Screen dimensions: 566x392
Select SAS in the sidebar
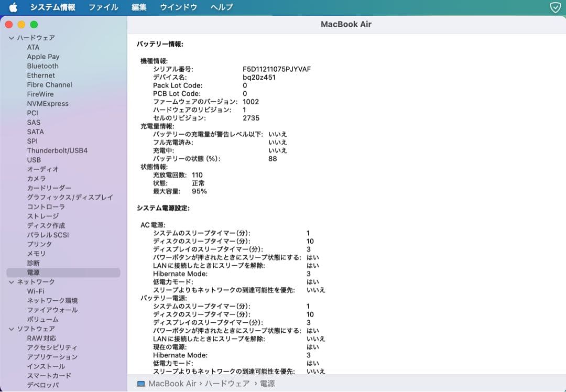34,122
